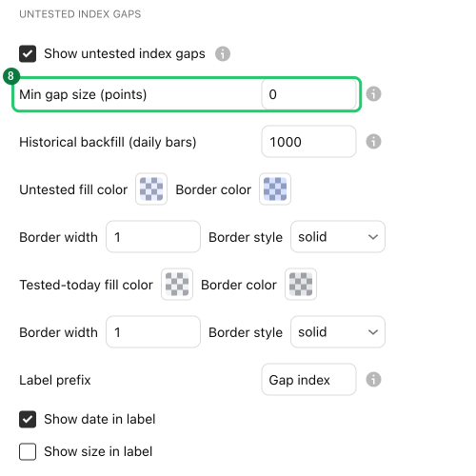Click the green step 8 badge
Viewport: 476px width, 476px height.
point(11,76)
